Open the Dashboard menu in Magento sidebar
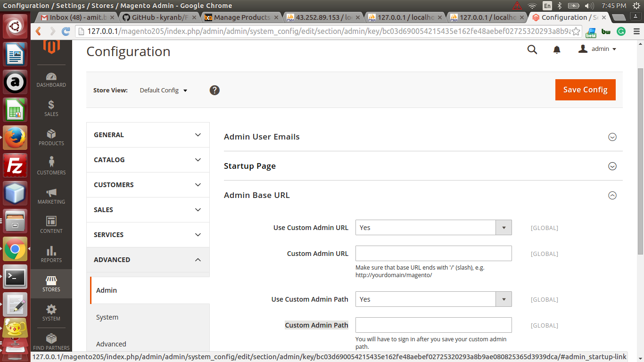644x362 pixels. tap(51, 80)
